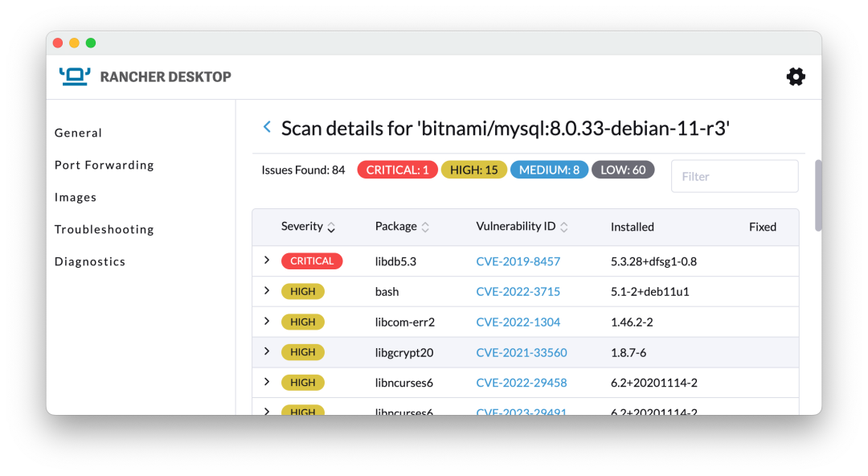The image size is (868, 476).
Task: Click the back arrow to return
Action: pos(266,126)
